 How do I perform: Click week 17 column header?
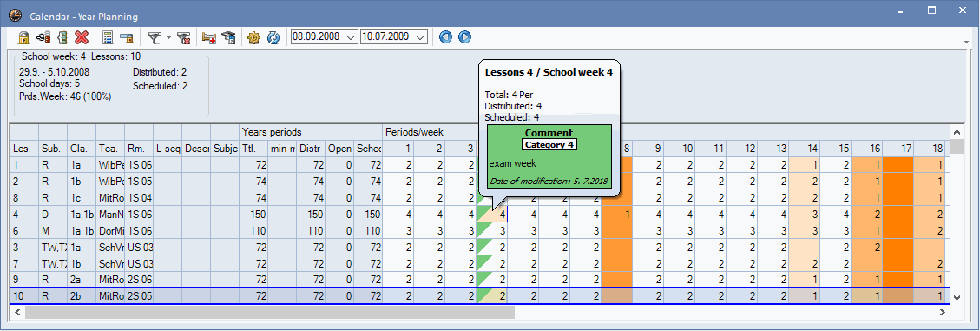coord(898,149)
